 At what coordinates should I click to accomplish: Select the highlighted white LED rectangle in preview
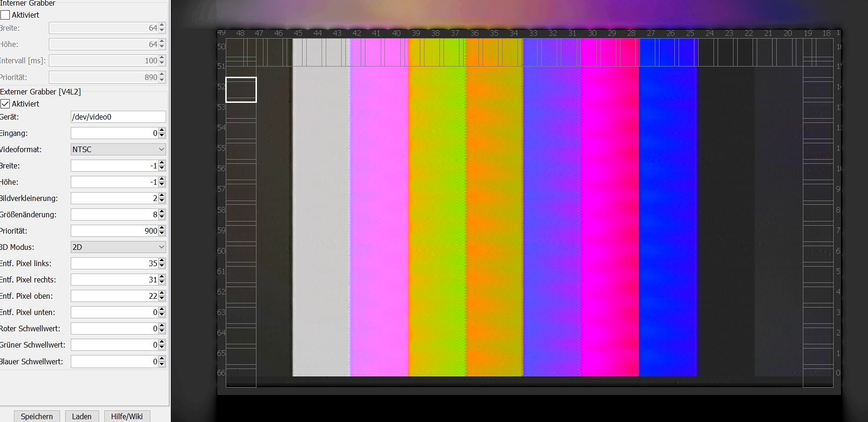[241, 90]
